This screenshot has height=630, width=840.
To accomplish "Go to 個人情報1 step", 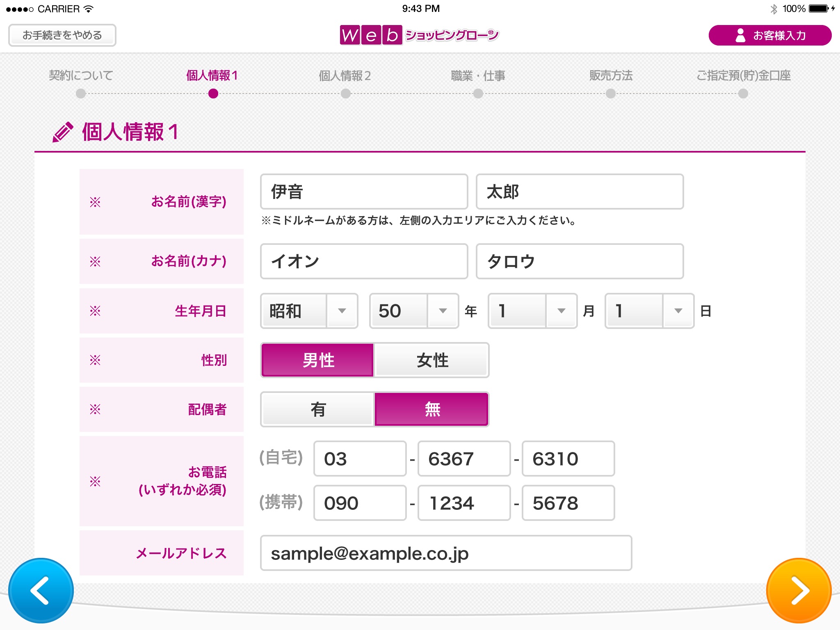I will tap(212, 75).
